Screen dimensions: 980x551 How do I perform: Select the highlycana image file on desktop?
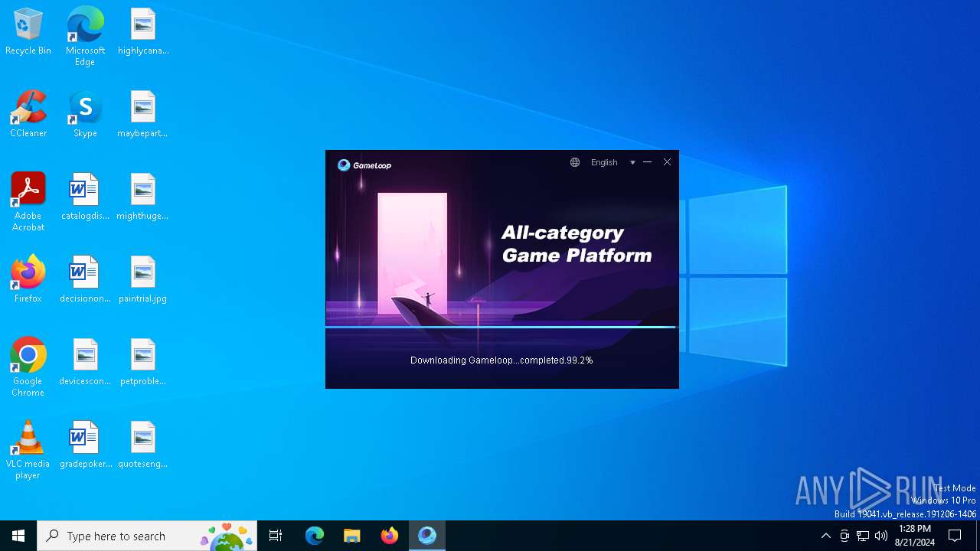(143, 32)
